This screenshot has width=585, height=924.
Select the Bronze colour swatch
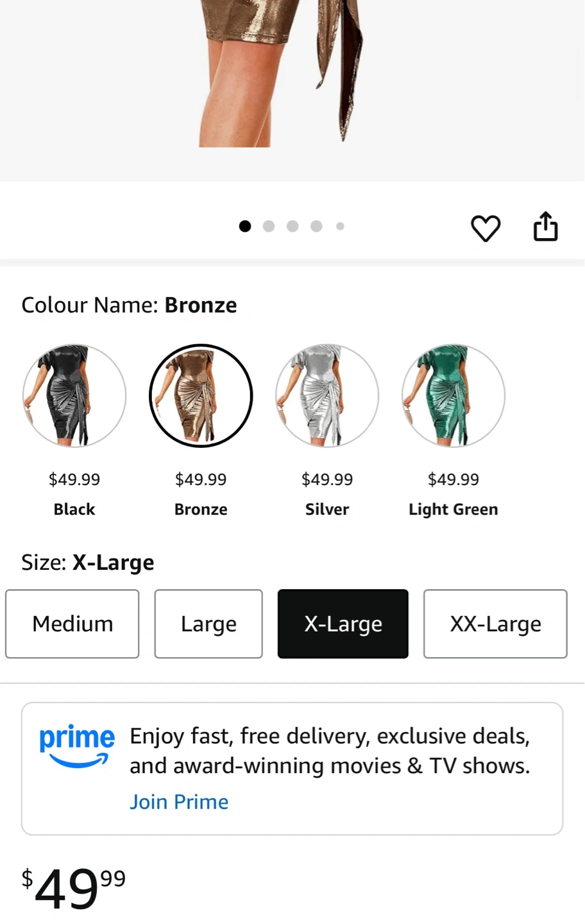coord(201,396)
